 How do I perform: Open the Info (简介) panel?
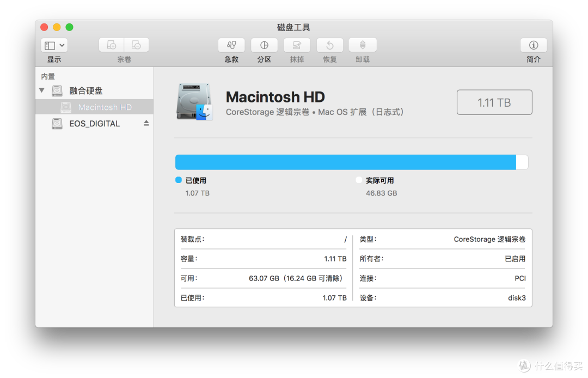pyautogui.click(x=533, y=45)
